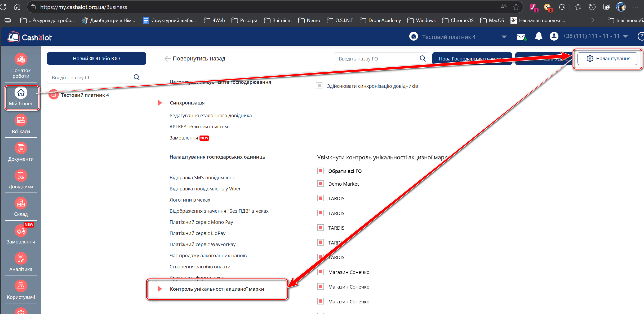Screen dimensions: 644x314
Task: Open the phone number account dropdown
Action: (625, 36)
